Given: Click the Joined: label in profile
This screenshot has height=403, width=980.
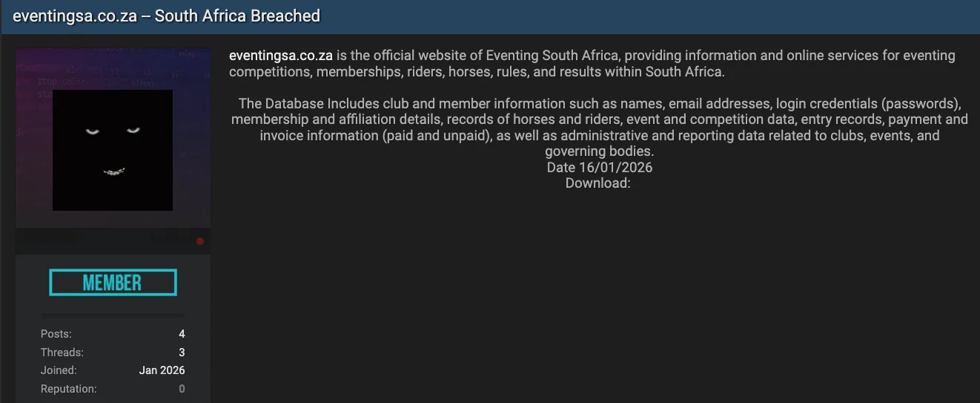Looking at the screenshot, I should pyautogui.click(x=59, y=370).
